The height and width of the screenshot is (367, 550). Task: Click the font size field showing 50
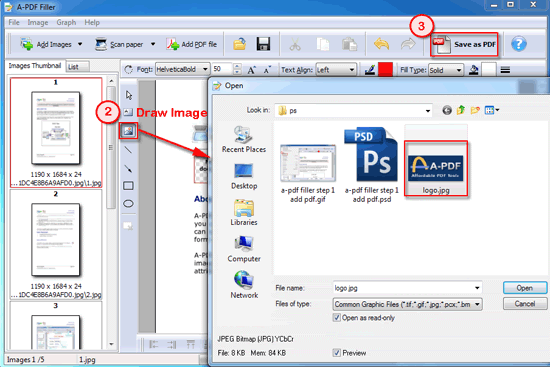[x=222, y=69]
